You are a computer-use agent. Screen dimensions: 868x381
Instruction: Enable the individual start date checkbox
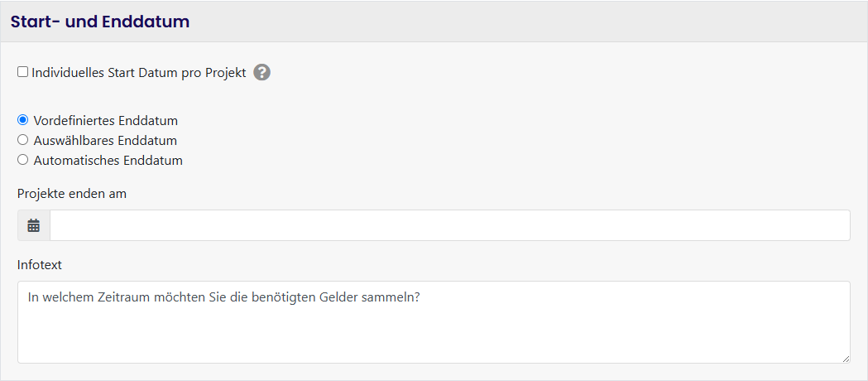(23, 72)
